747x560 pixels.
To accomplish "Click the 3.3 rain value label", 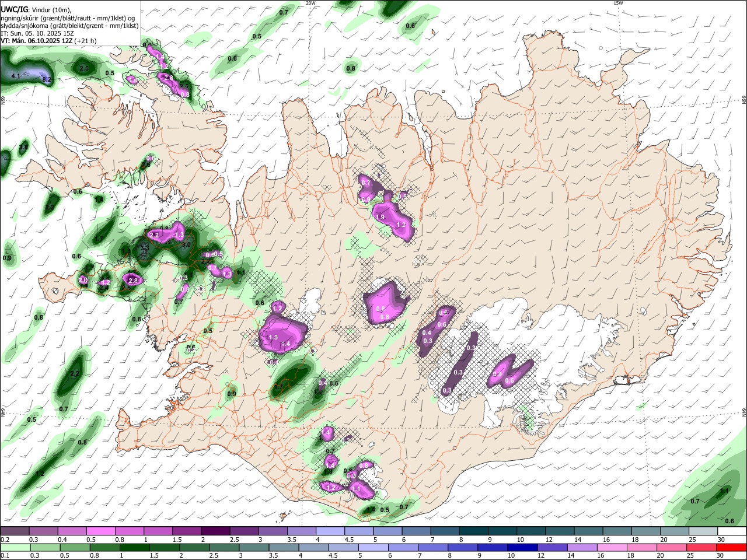I will [145, 248].
